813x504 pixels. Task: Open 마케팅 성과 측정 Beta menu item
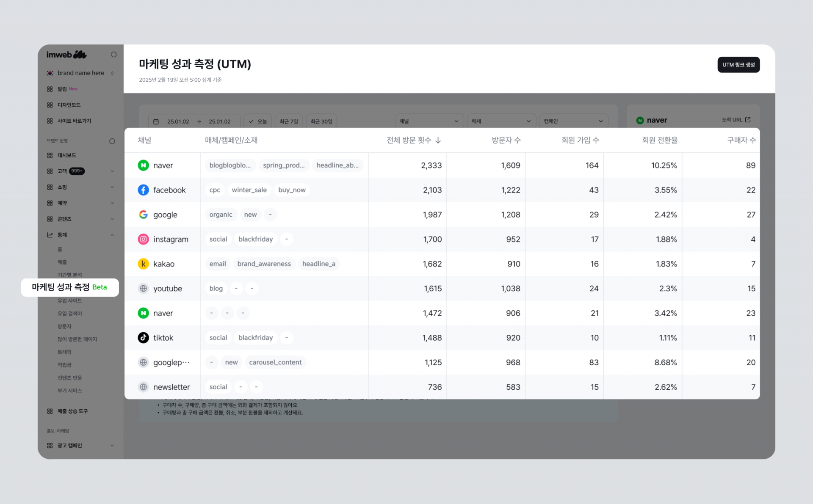70,287
